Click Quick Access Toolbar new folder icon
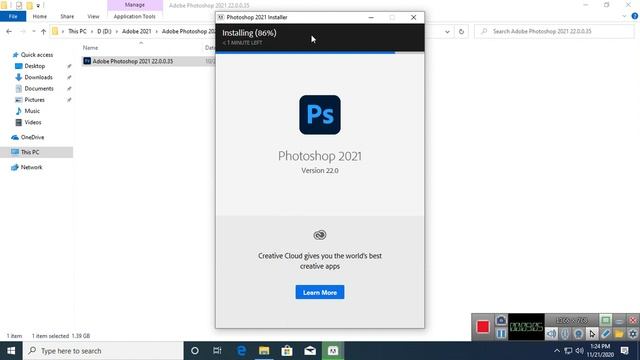The image size is (640, 360). click(29, 5)
